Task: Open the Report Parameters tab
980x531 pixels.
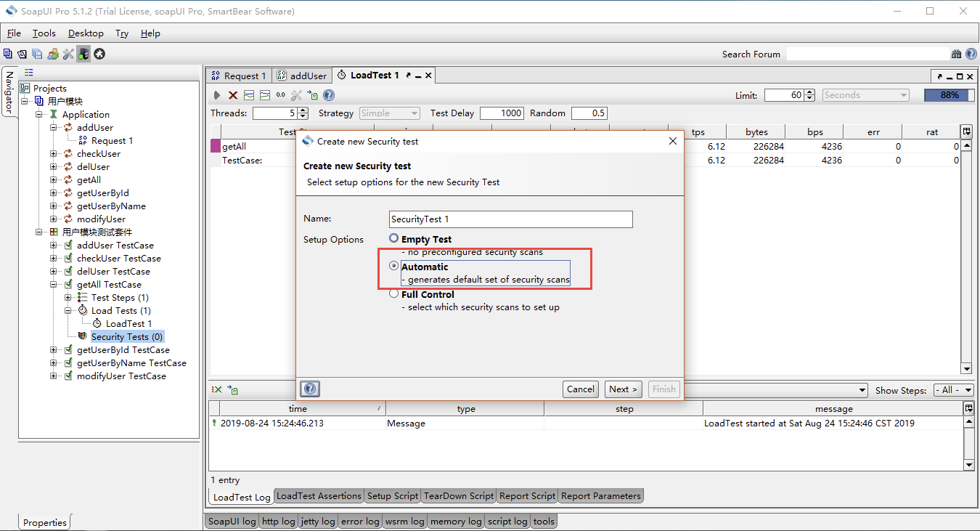Action: [601, 496]
